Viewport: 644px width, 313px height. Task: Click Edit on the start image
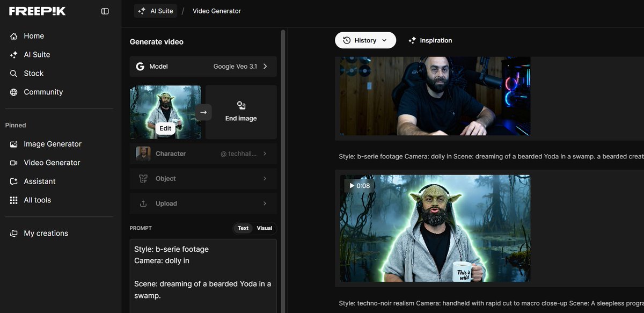(165, 128)
